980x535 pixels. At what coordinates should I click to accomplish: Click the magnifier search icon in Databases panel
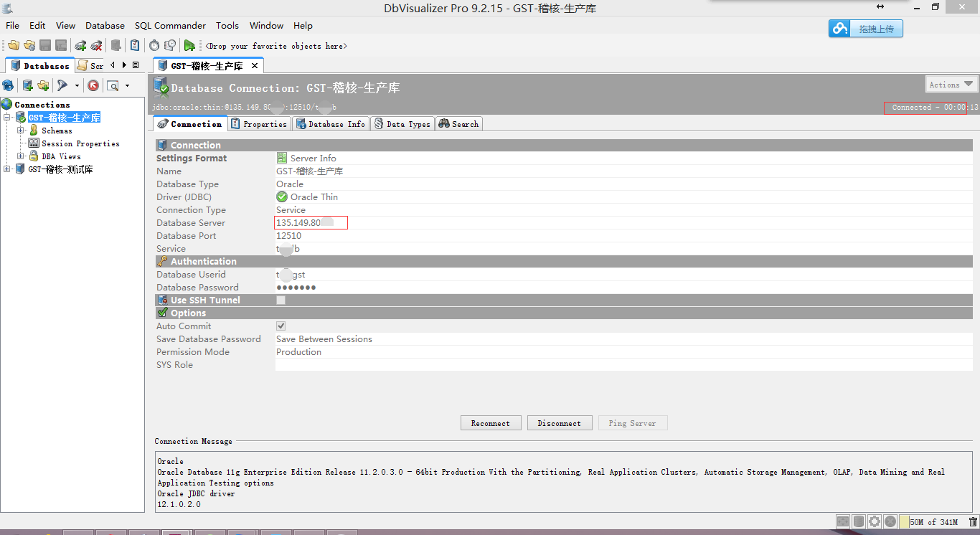point(113,85)
